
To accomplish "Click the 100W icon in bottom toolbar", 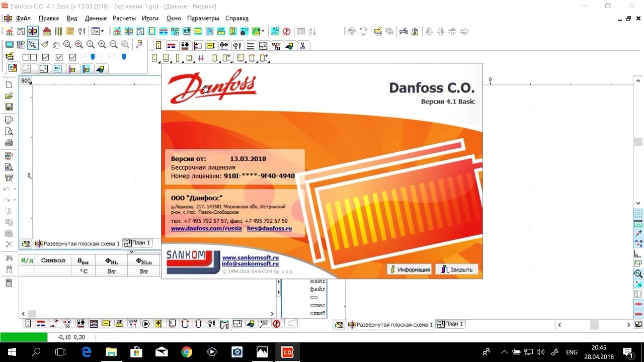I will (x=133, y=324).
